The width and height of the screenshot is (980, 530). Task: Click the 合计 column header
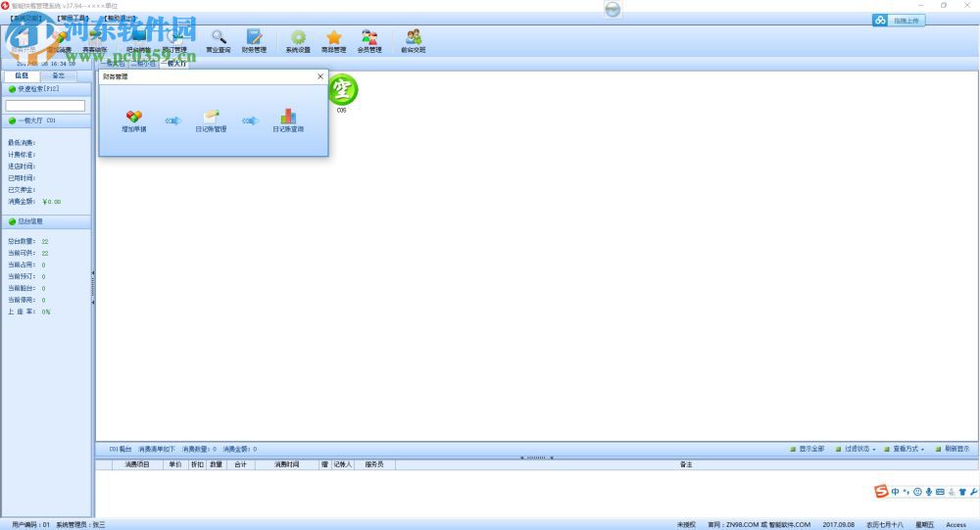[241, 464]
